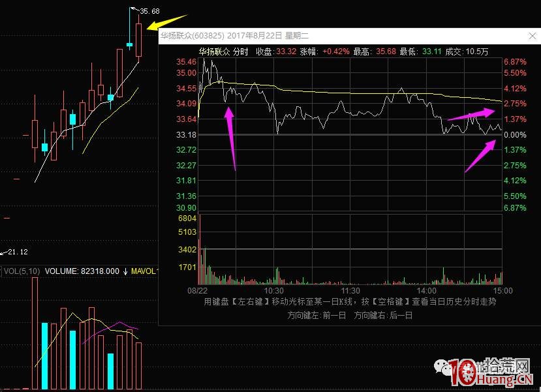The width and height of the screenshot is (541, 392).
Task: Click the down arrow after VOLUME value
Action: pos(125,271)
